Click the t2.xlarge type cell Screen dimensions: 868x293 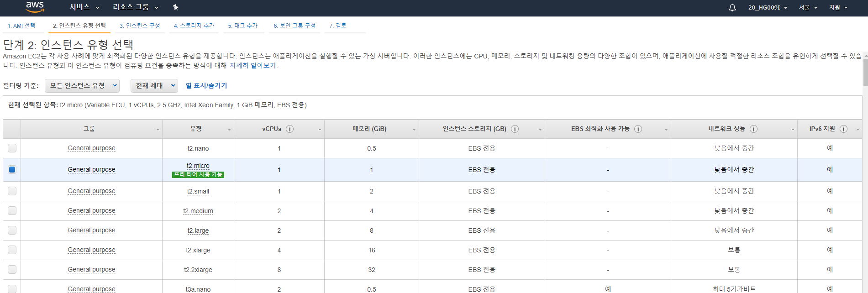[198, 250]
